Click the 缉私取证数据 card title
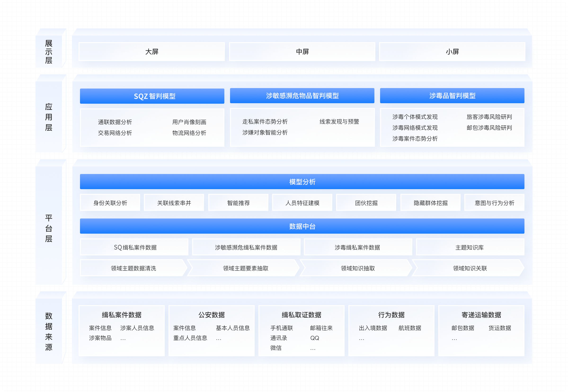The image size is (568, 392). 301,315
